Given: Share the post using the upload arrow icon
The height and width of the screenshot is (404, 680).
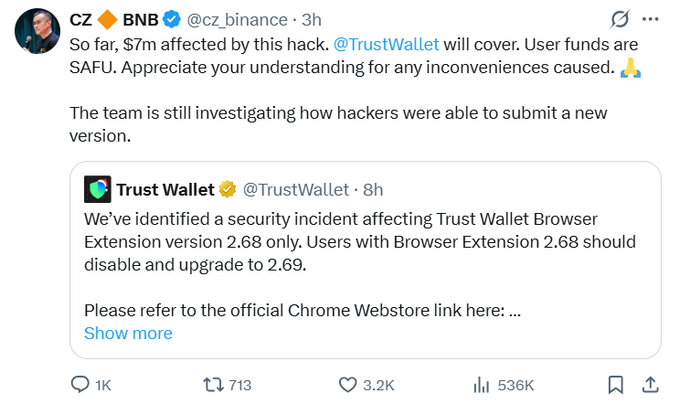Looking at the screenshot, I should (651, 384).
